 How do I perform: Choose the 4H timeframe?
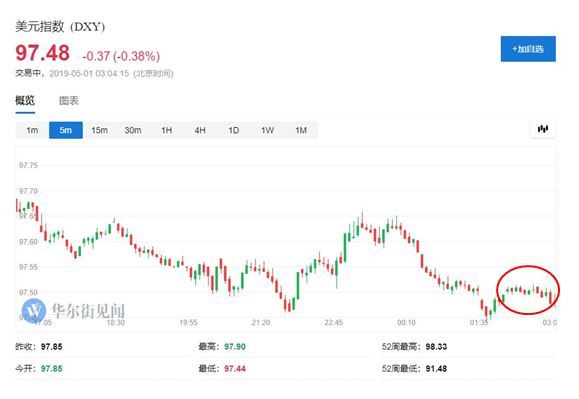click(200, 130)
